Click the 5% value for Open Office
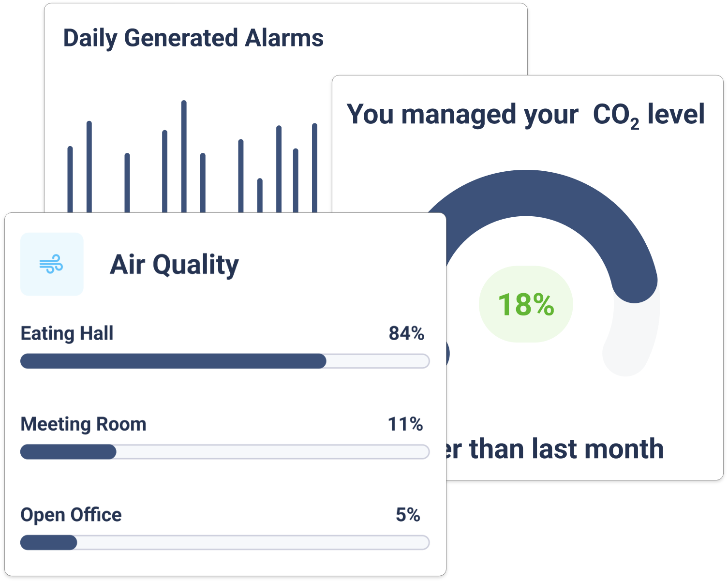The height and width of the screenshot is (582, 728). [x=408, y=515]
